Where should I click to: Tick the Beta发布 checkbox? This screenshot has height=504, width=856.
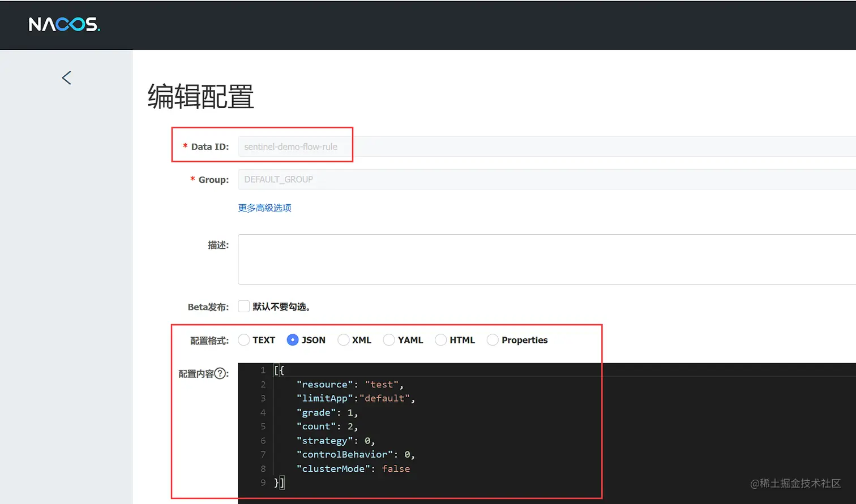coord(243,306)
